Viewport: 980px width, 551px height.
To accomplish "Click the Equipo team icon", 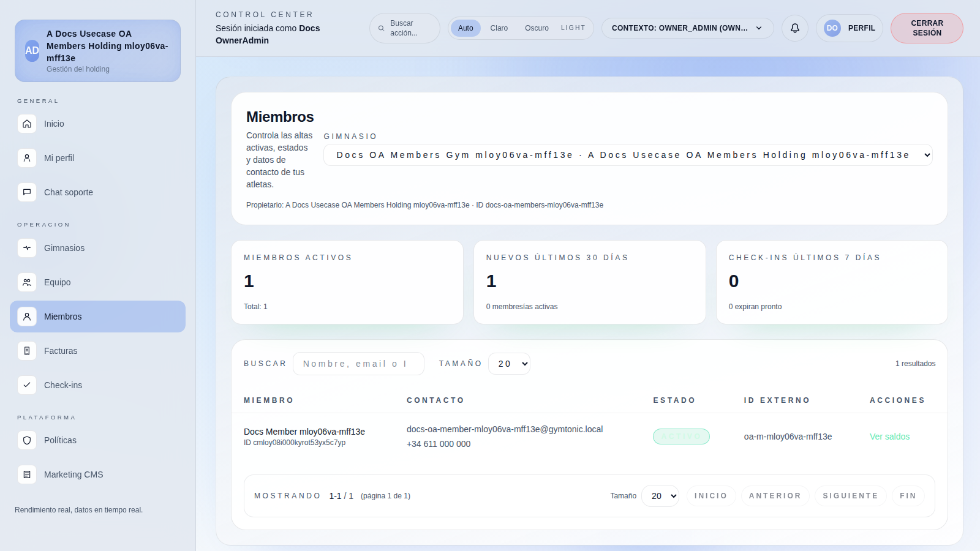I will 27,282.
